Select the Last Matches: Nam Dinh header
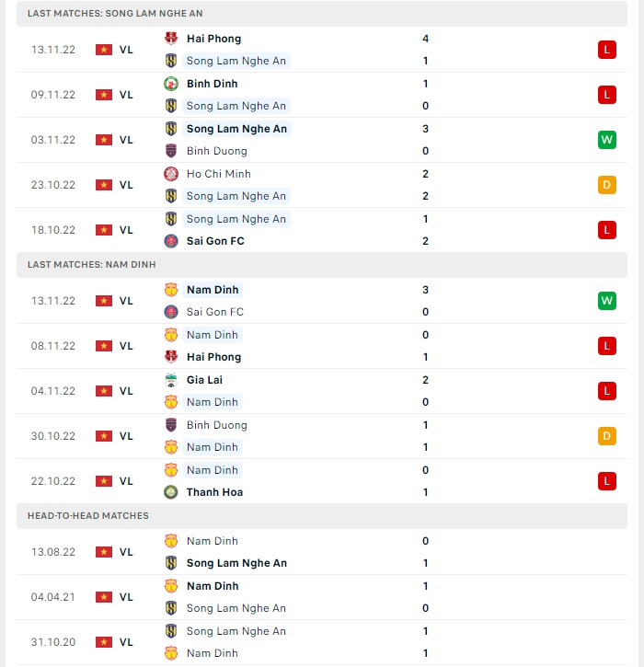644x667 pixels. point(322,265)
